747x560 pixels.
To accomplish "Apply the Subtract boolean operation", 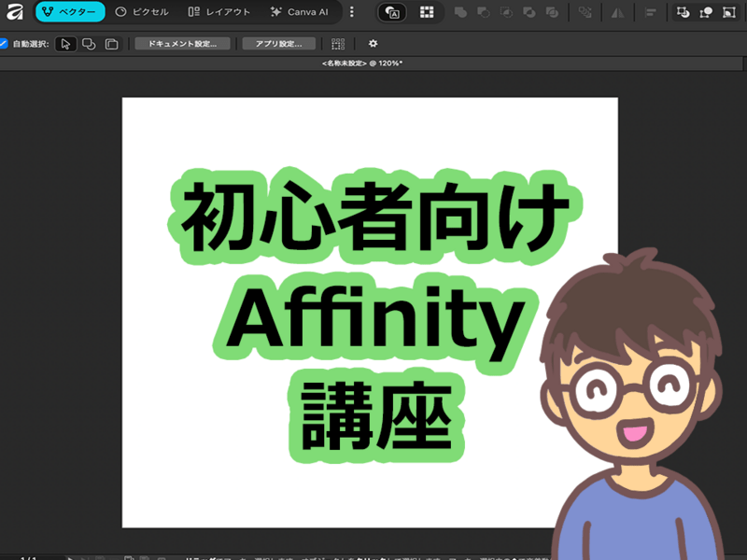I will coord(483,12).
